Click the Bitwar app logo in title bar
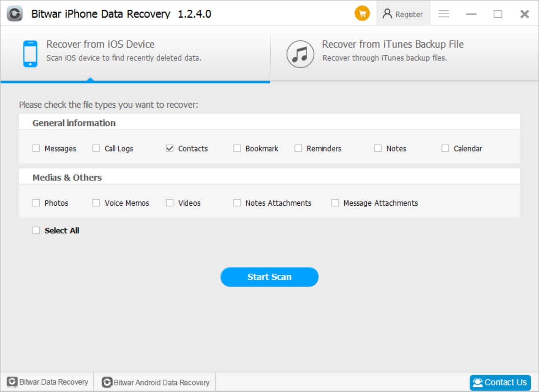This screenshot has height=392, width=539. point(15,13)
